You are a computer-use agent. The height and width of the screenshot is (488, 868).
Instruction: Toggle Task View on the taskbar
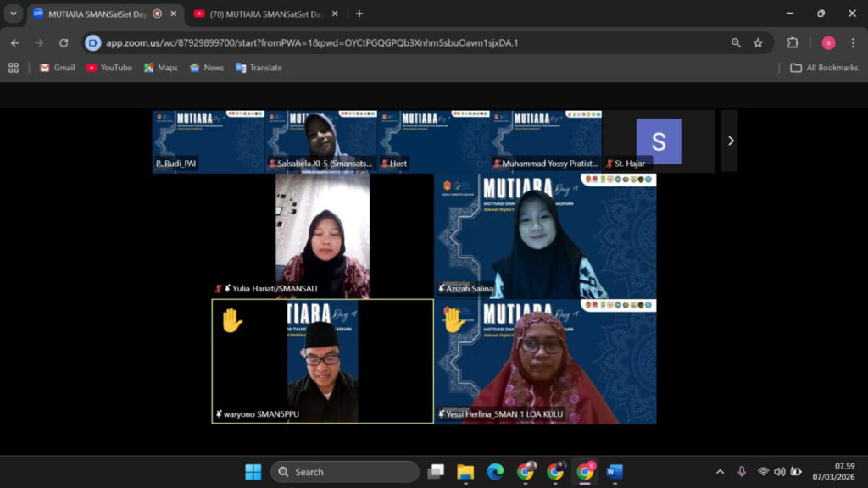point(436,472)
